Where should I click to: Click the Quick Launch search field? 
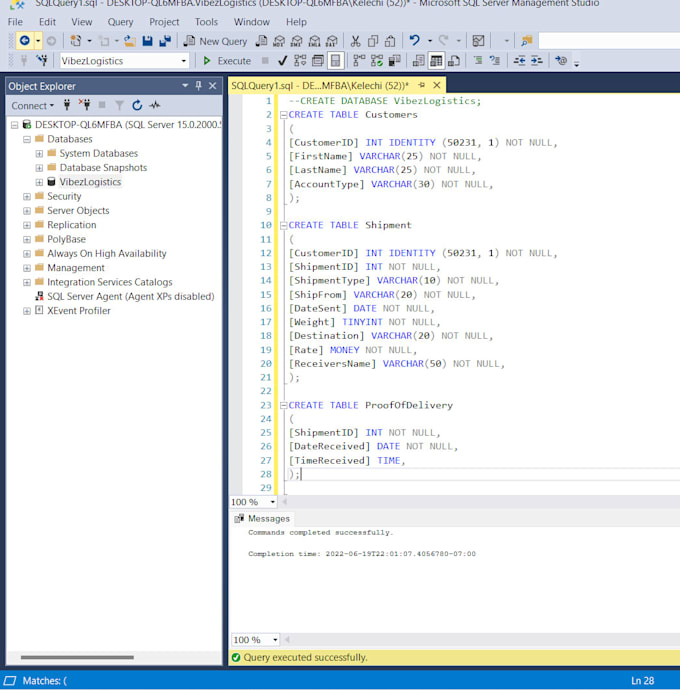coord(609,41)
